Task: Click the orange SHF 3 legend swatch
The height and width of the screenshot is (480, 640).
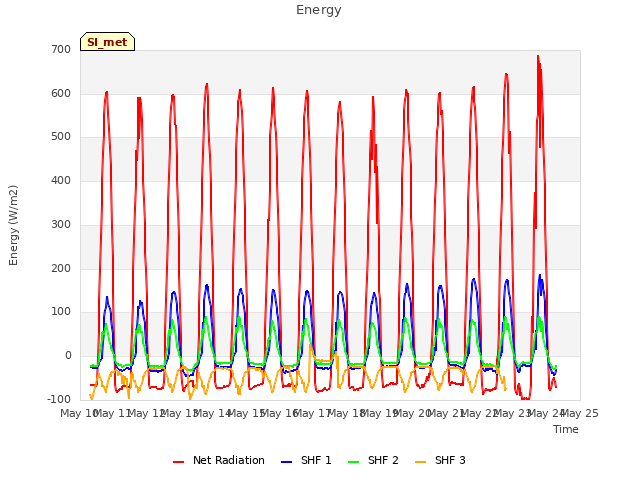Action: tap(420, 462)
